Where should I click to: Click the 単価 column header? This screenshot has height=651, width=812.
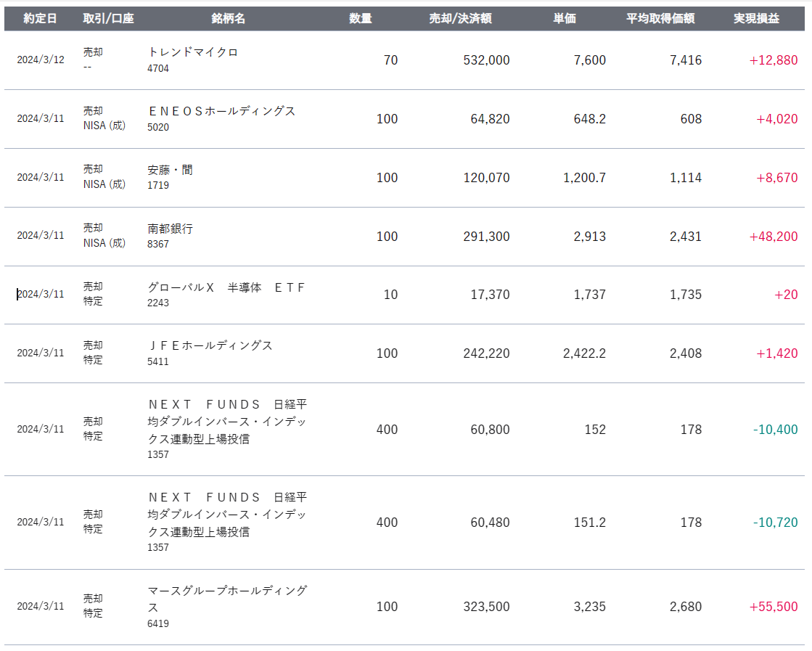pos(564,19)
